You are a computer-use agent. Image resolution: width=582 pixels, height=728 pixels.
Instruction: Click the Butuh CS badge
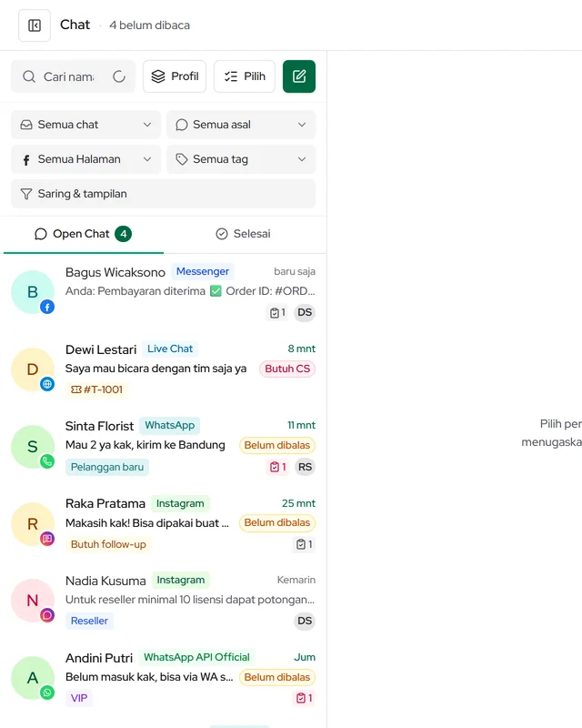tap(287, 369)
